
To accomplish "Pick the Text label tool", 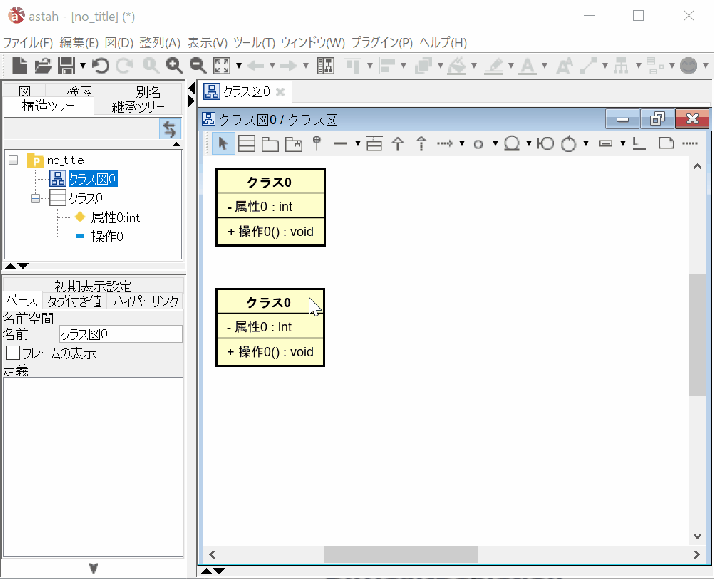I will (639, 144).
